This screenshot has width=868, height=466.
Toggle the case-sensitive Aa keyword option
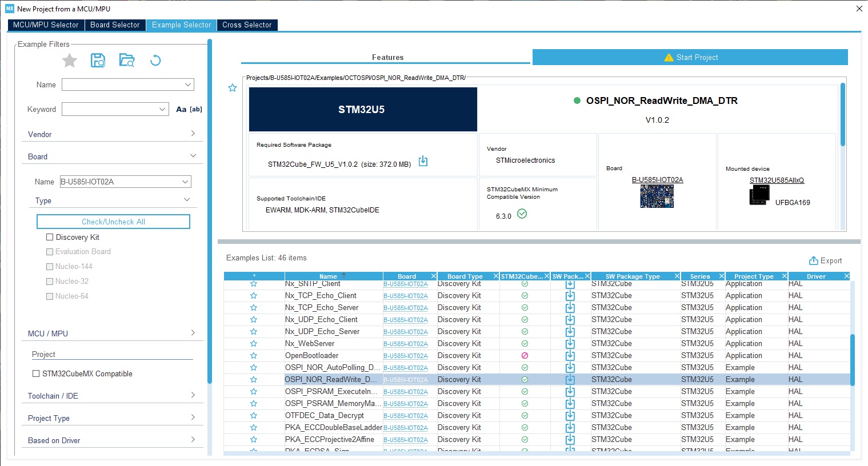(x=181, y=110)
